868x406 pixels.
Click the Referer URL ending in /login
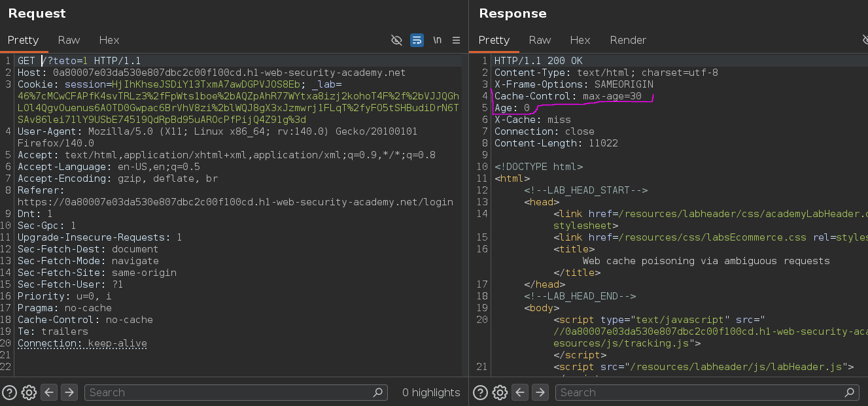(235, 202)
